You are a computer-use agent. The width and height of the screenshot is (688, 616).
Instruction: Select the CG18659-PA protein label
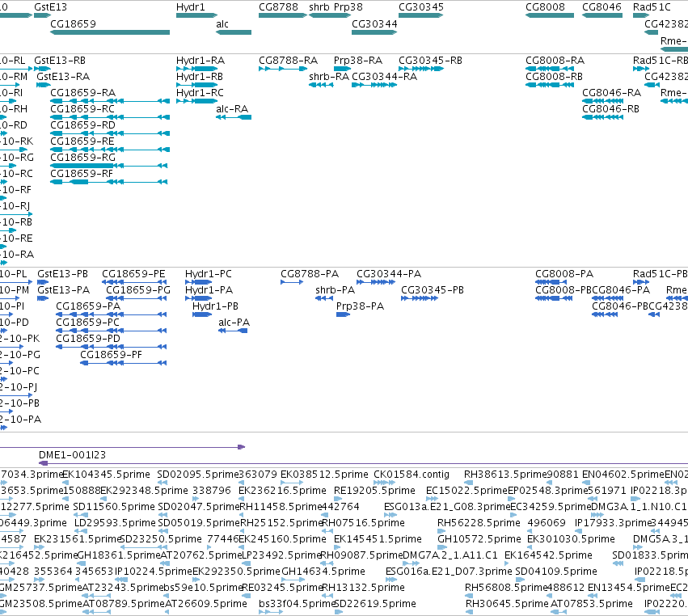pos(88,306)
